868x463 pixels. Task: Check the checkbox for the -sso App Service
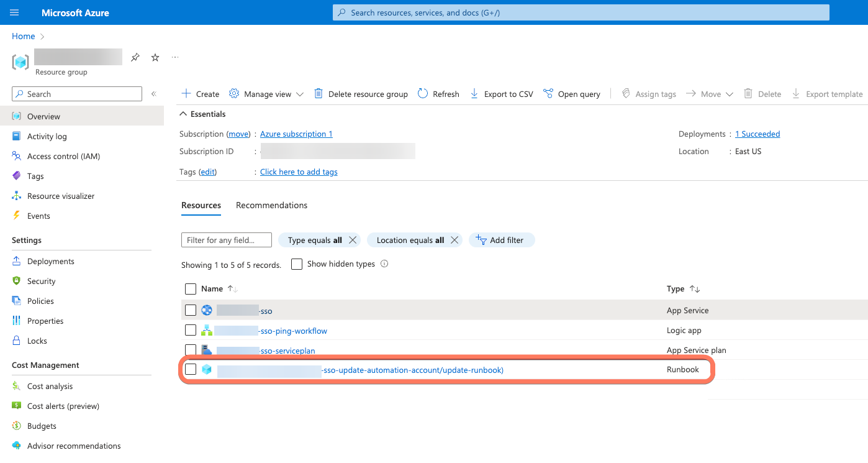click(191, 309)
